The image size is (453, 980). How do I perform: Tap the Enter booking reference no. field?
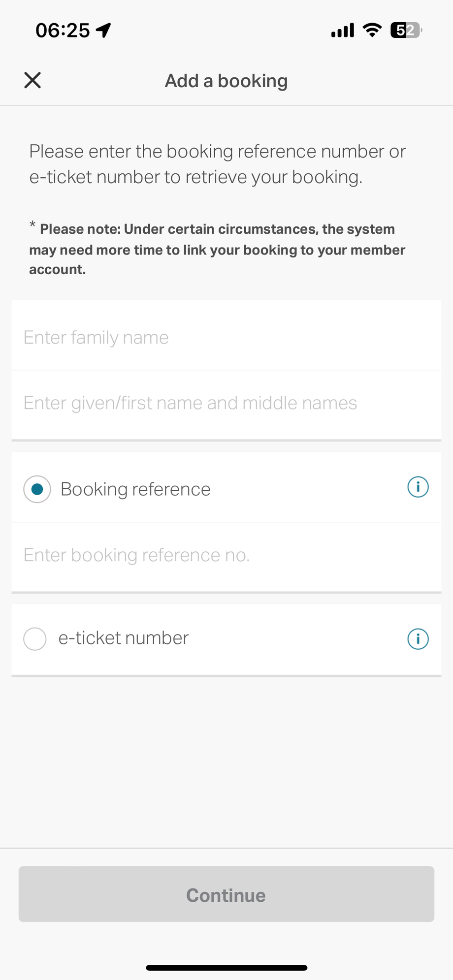click(226, 555)
